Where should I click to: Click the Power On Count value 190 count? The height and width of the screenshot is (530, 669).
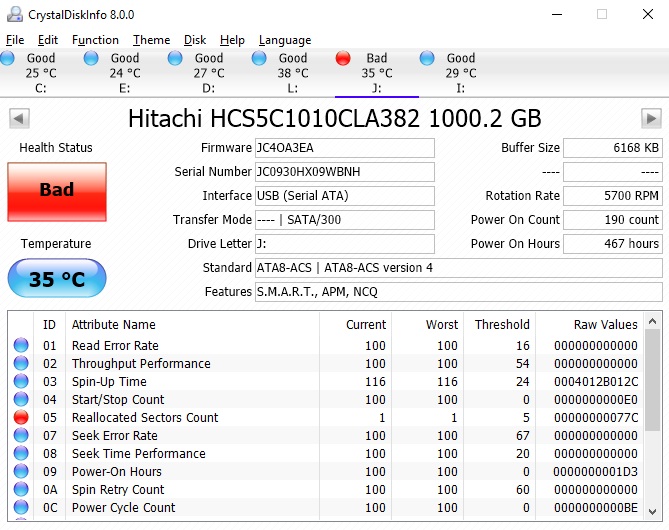tap(613, 220)
